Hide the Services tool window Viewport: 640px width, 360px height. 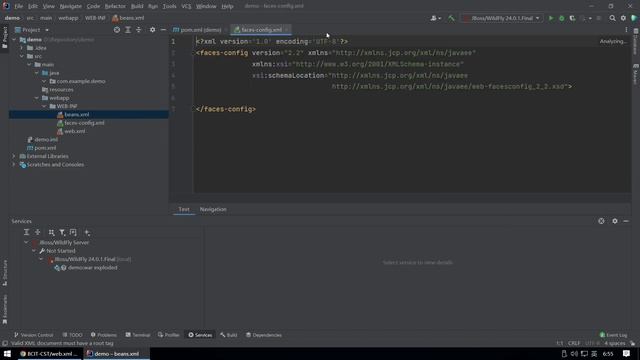tap(626, 221)
